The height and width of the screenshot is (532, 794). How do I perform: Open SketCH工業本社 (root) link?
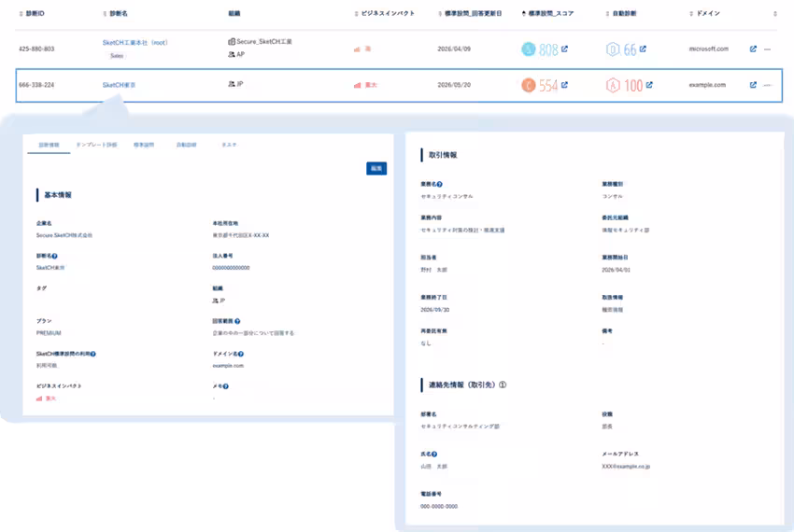click(x=135, y=43)
